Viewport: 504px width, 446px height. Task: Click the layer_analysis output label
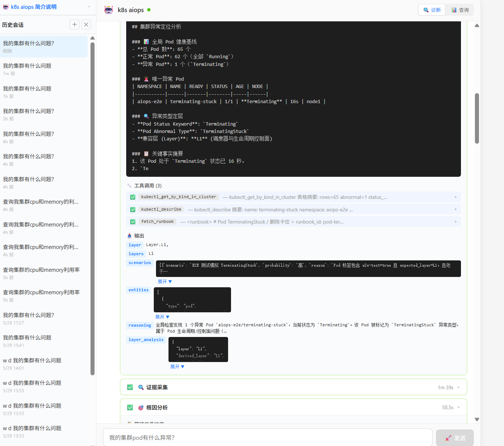click(146, 340)
